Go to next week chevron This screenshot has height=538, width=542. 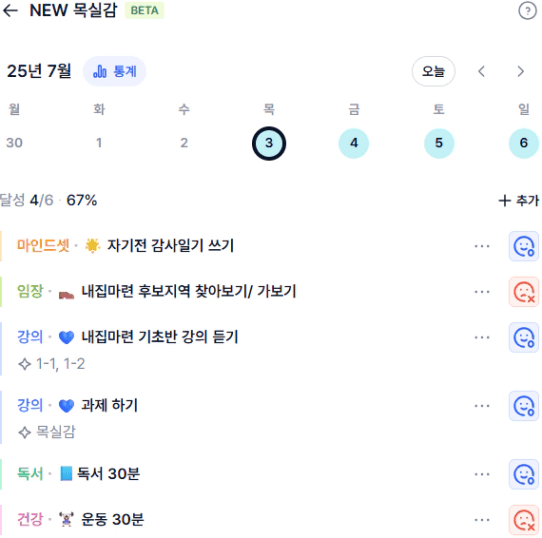(521, 72)
